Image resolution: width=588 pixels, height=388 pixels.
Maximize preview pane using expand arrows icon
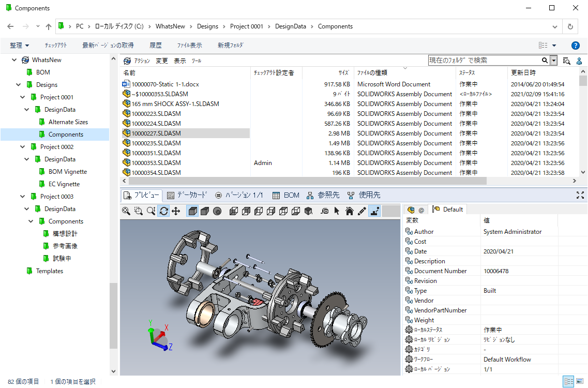580,195
